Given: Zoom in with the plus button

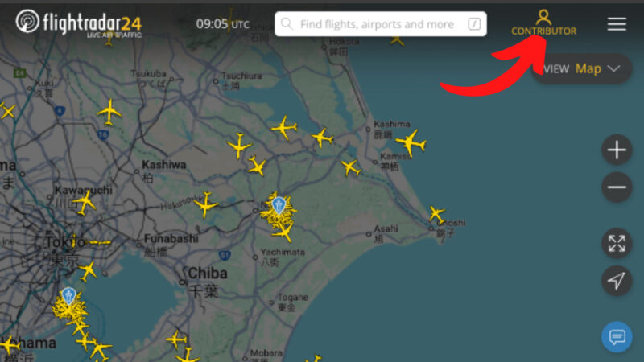Looking at the screenshot, I should 617,150.
